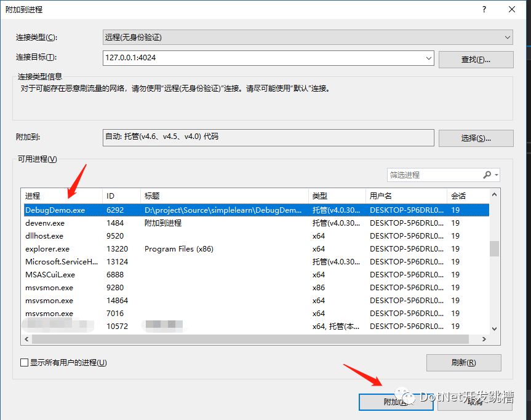Close the Attach to Process dialog
Screen dimensions: 531x420
click(512, 9)
